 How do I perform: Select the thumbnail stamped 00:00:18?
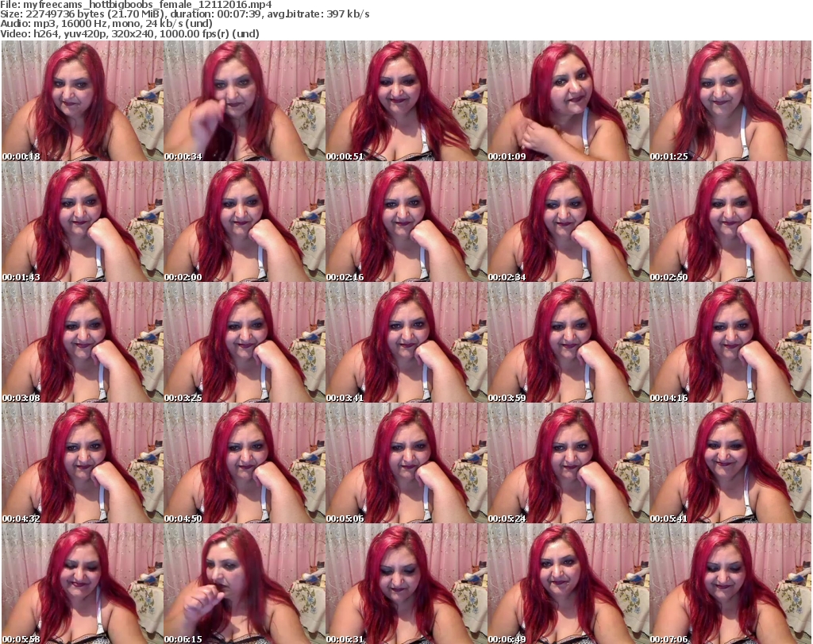pyautogui.click(x=83, y=101)
